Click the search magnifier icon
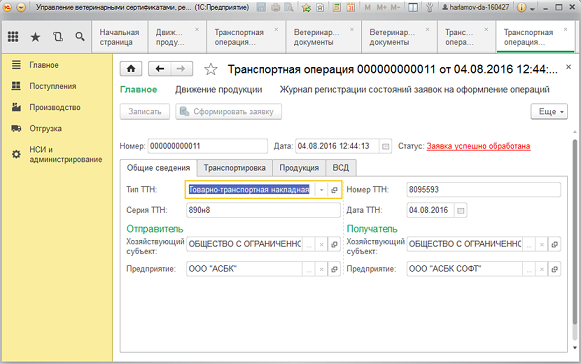 [x=80, y=37]
